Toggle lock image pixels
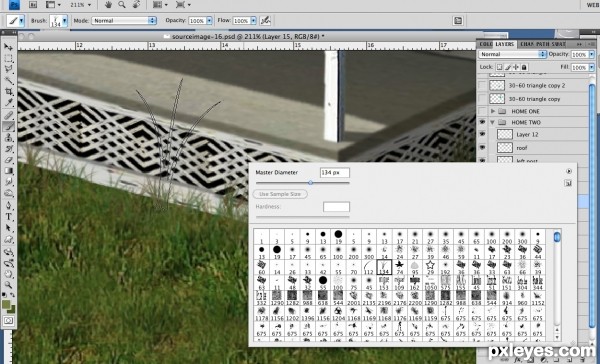 (508, 67)
